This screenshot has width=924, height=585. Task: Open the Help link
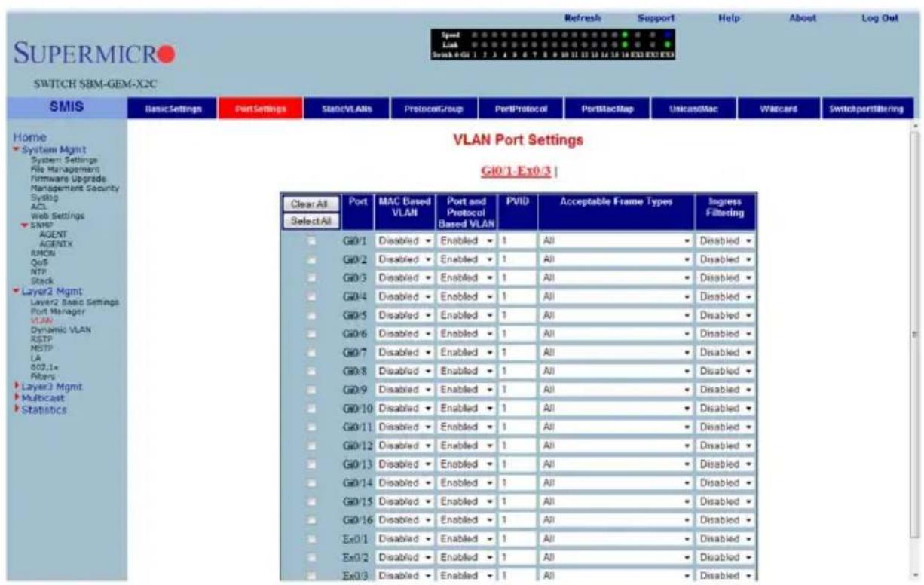pos(730,17)
